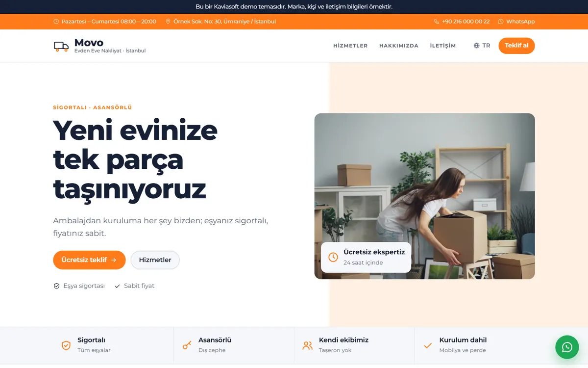Click the checkmark icon in Kurulum dahil feature
This screenshot has width=588, height=368.
point(428,345)
